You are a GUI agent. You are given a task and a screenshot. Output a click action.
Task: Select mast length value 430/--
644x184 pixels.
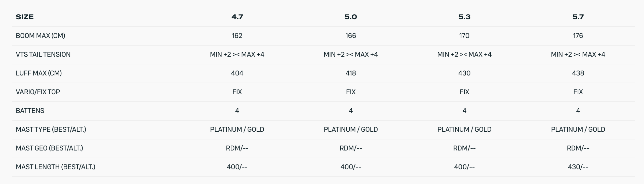point(578,167)
